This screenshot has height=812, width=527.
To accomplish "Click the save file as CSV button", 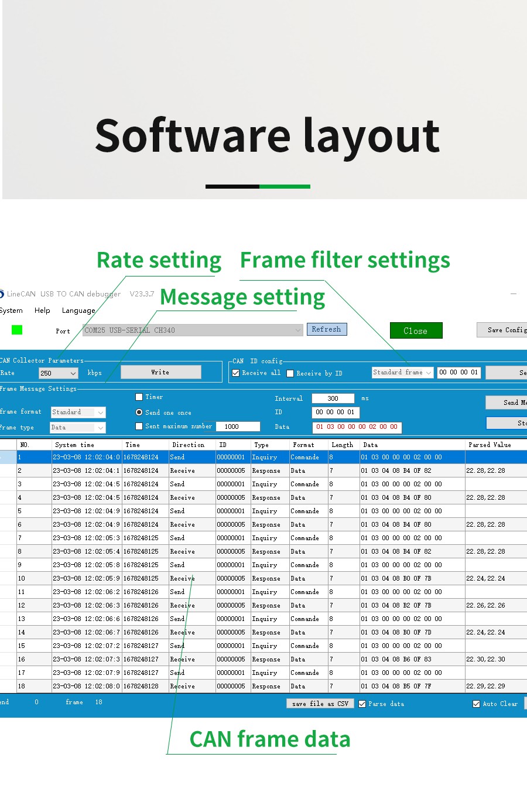I will tap(320, 704).
